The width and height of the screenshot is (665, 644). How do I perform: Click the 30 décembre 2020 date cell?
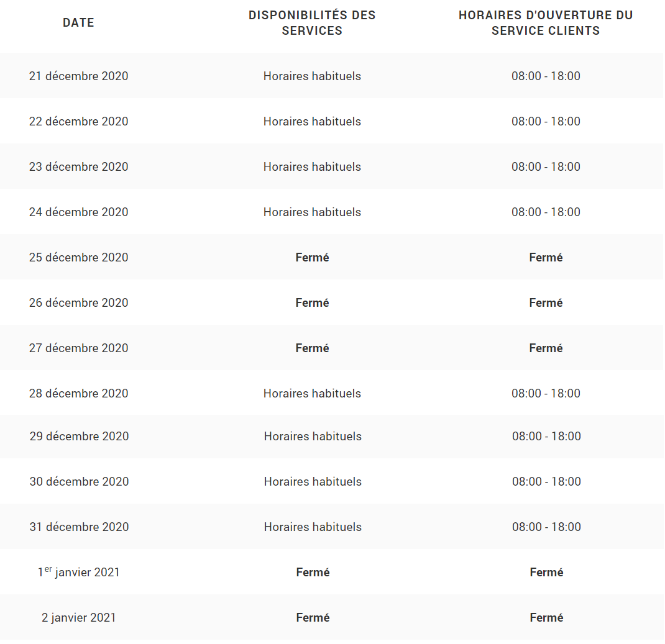pyautogui.click(x=80, y=481)
